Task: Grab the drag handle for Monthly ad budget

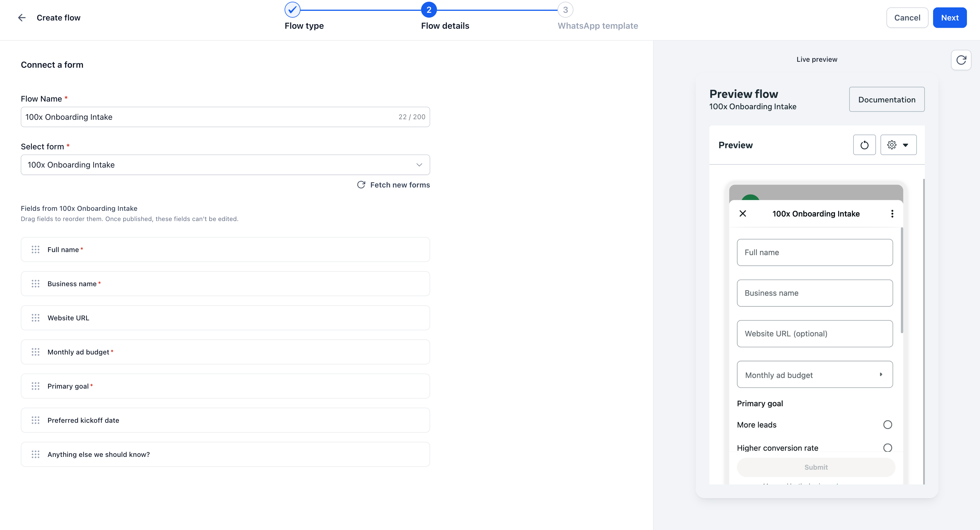Action: pyautogui.click(x=35, y=352)
